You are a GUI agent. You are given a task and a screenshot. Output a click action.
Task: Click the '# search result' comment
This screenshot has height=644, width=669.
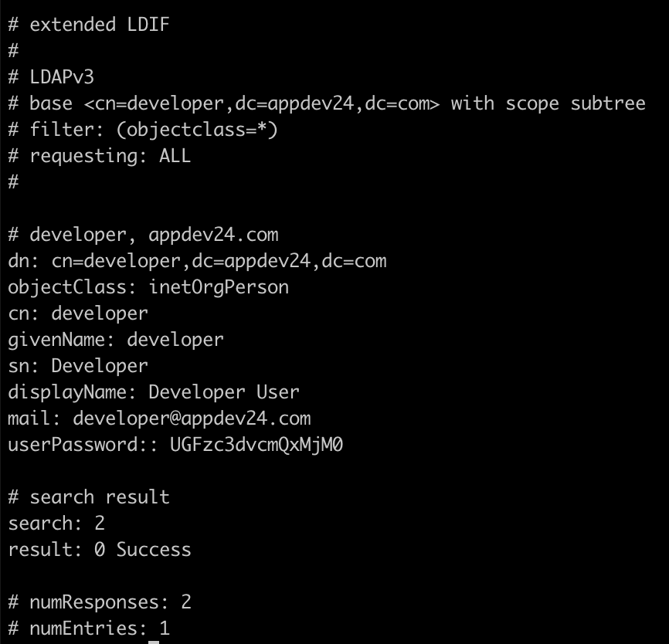89,497
